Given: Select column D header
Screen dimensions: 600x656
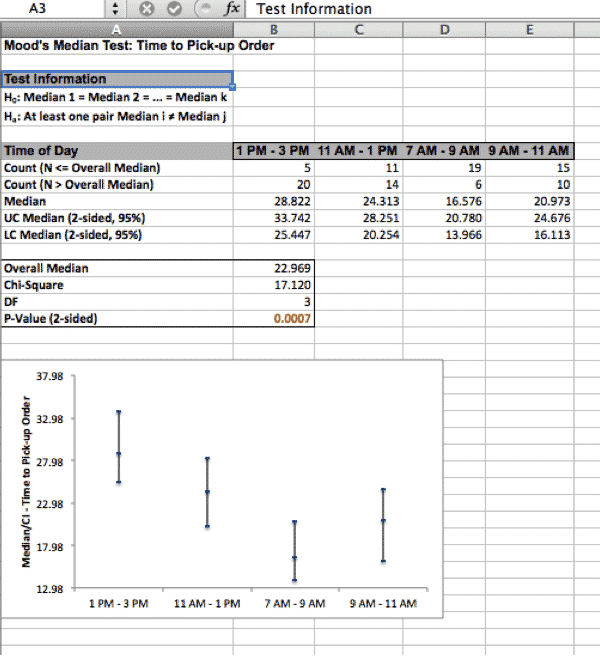Looking at the screenshot, I should click(x=444, y=30).
